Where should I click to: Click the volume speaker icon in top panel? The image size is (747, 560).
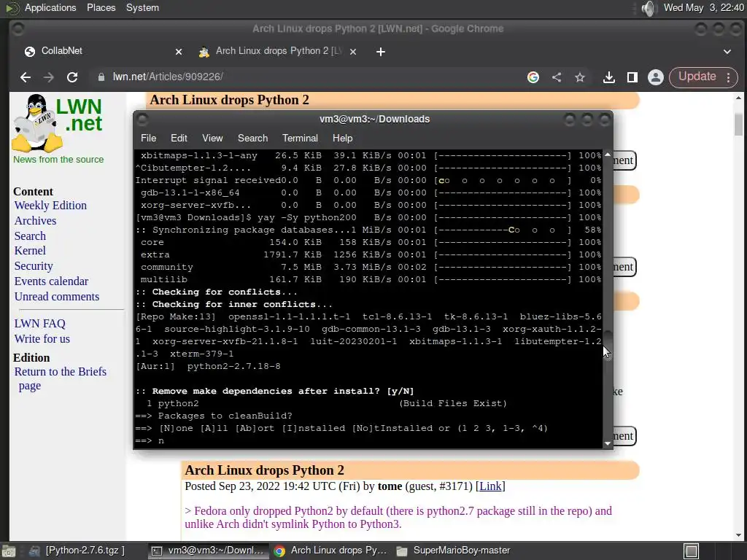pyautogui.click(x=649, y=8)
